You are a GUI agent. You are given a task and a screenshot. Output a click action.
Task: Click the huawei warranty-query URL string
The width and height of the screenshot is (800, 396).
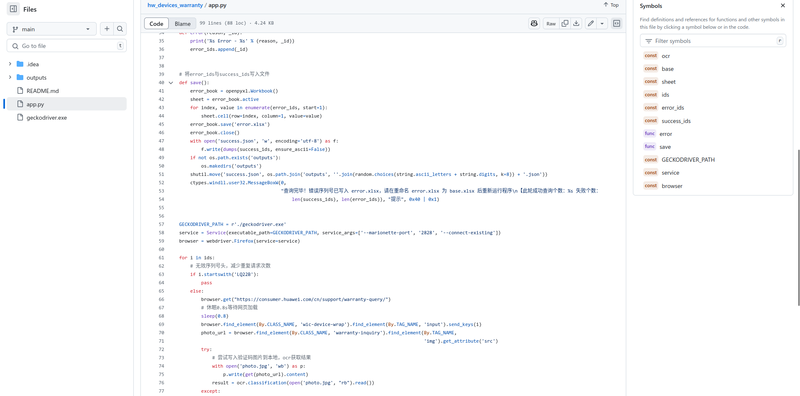tap(311, 299)
